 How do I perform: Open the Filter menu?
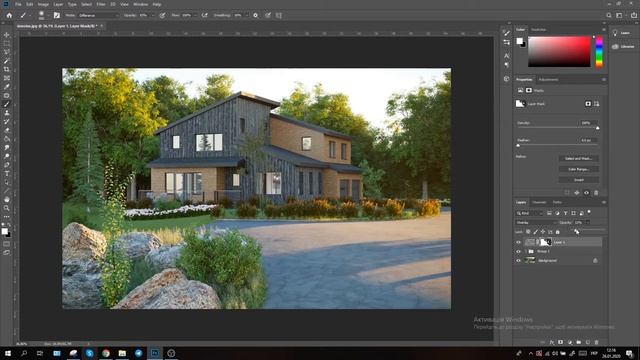[x=101, y=4]
